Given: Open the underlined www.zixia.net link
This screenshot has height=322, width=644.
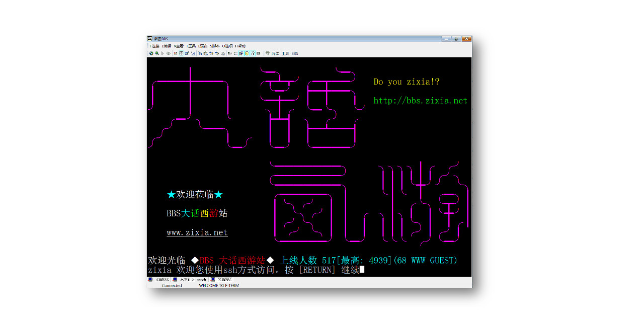Looking at the screenshot, I should click(x=197, y=232).
